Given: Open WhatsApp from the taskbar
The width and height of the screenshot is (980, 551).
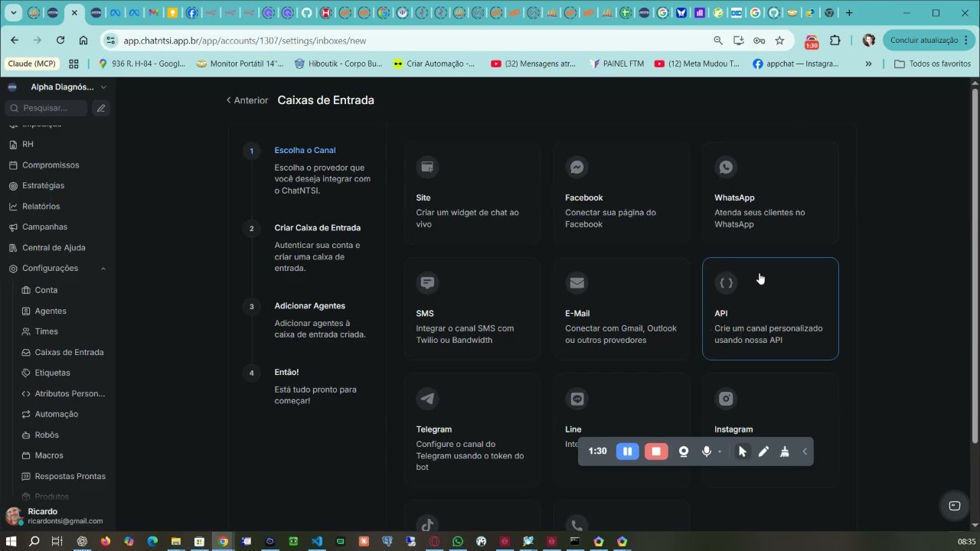Looking at the screenshot, I should [x=458, y=541].
